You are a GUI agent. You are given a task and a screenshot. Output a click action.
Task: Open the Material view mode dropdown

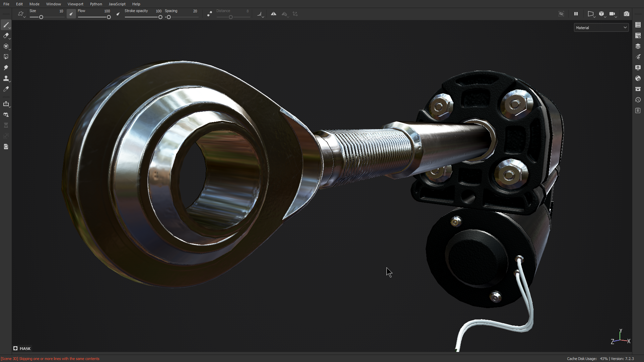[x=601, y=27]
